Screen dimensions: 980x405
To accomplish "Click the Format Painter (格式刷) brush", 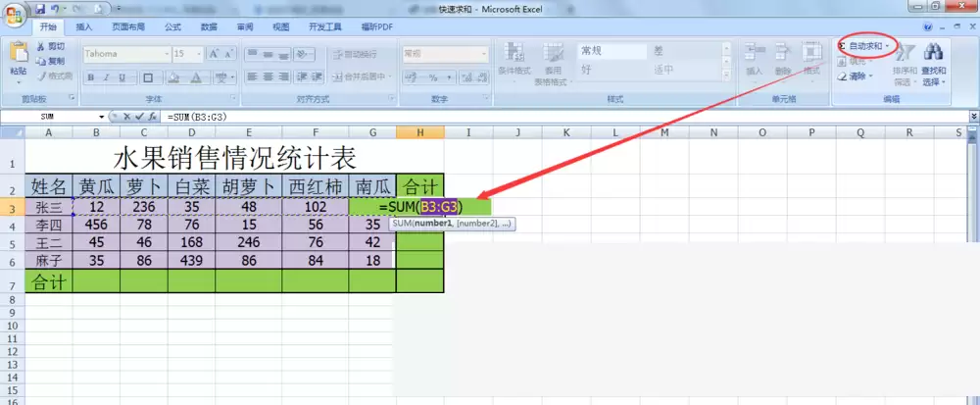I will coord(54,76).
